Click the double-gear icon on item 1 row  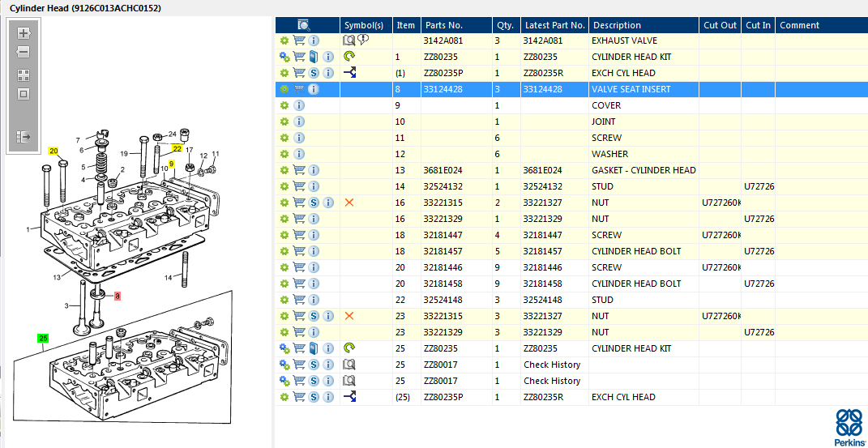pos(284,57)
